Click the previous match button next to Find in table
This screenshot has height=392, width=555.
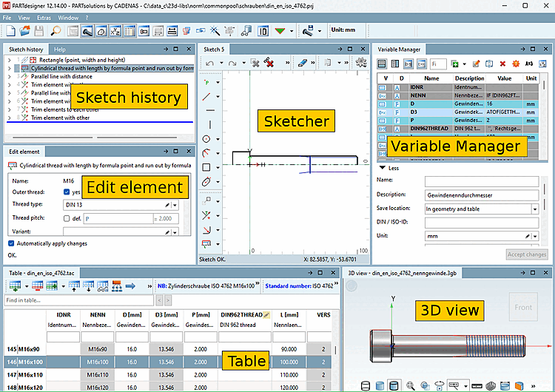coord(159,300)
